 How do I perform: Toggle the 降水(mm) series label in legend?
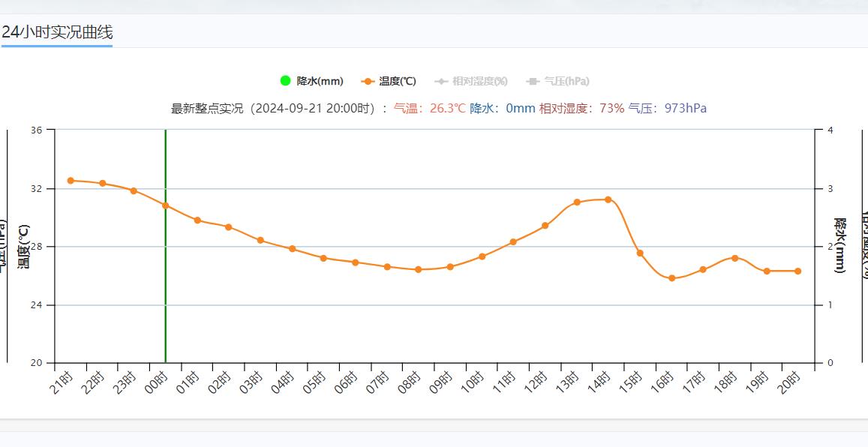tap(320, 81)
